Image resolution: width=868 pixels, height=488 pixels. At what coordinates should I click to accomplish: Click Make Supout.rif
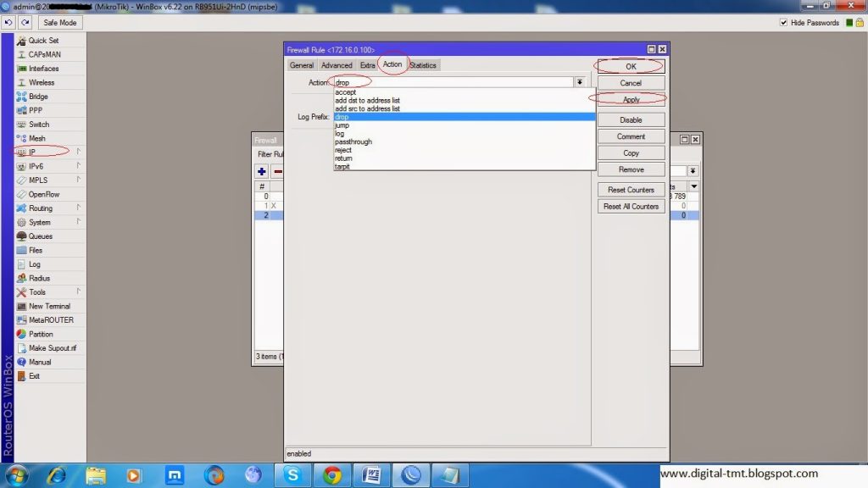[x=50, y=348]
